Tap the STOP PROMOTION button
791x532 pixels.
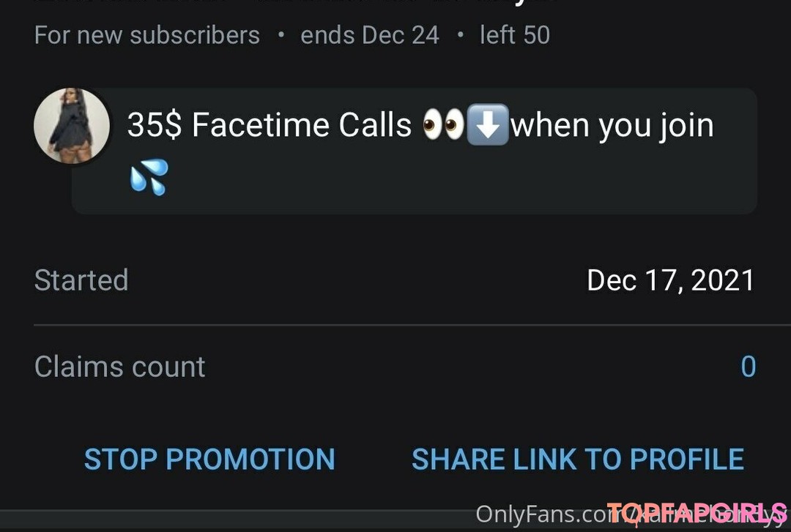[x=209, y=459]
